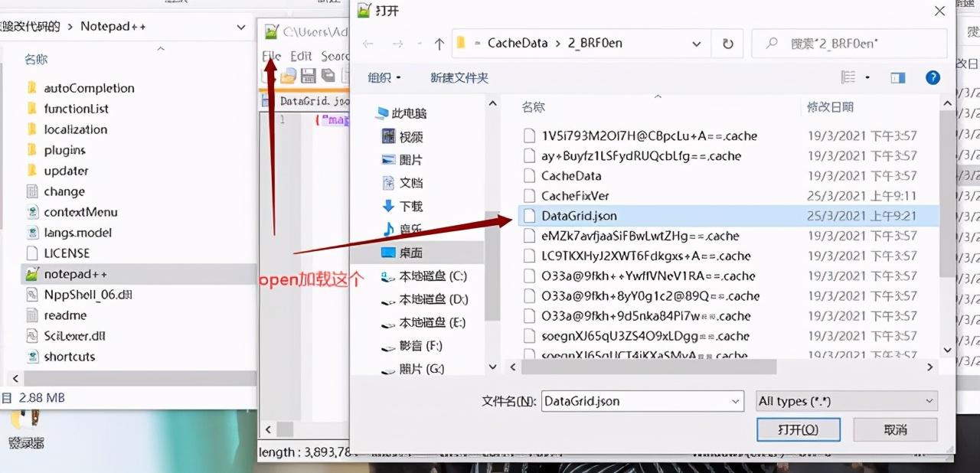980x473 pixels.
Task: Click the 打开(O) button
Action: (x=799, y=429)
